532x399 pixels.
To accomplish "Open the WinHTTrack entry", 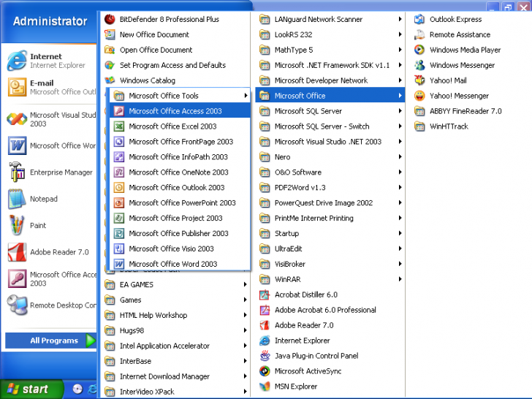I will [468, 126].
